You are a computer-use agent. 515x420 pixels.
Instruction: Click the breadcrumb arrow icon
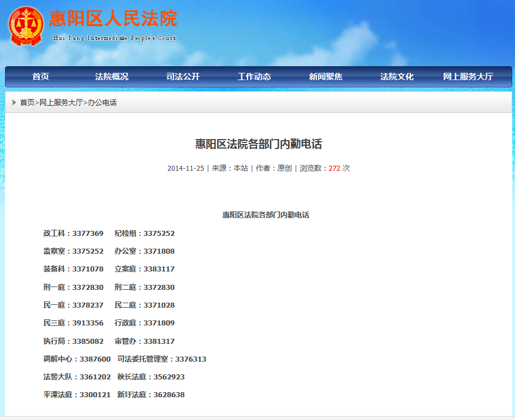pos(14,102)
